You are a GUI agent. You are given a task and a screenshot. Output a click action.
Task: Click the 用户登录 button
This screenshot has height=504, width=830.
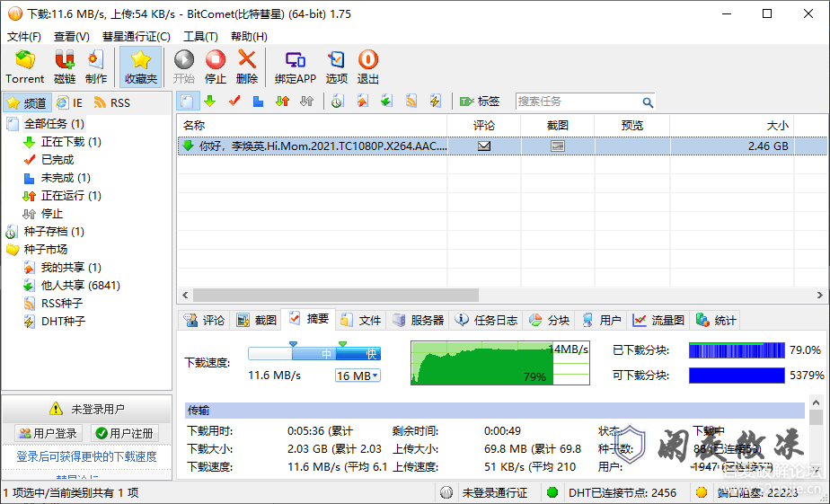pyautogui.click(x=49, y=433)
